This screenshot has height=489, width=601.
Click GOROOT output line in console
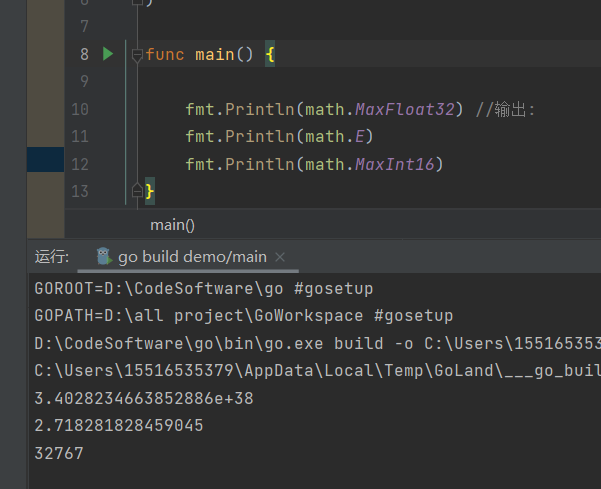204,289
